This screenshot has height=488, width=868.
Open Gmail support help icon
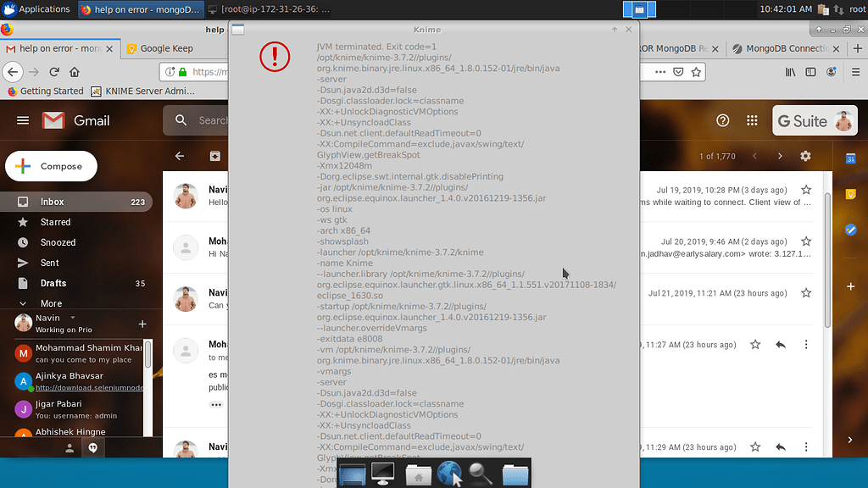click(x=723, y=120)
